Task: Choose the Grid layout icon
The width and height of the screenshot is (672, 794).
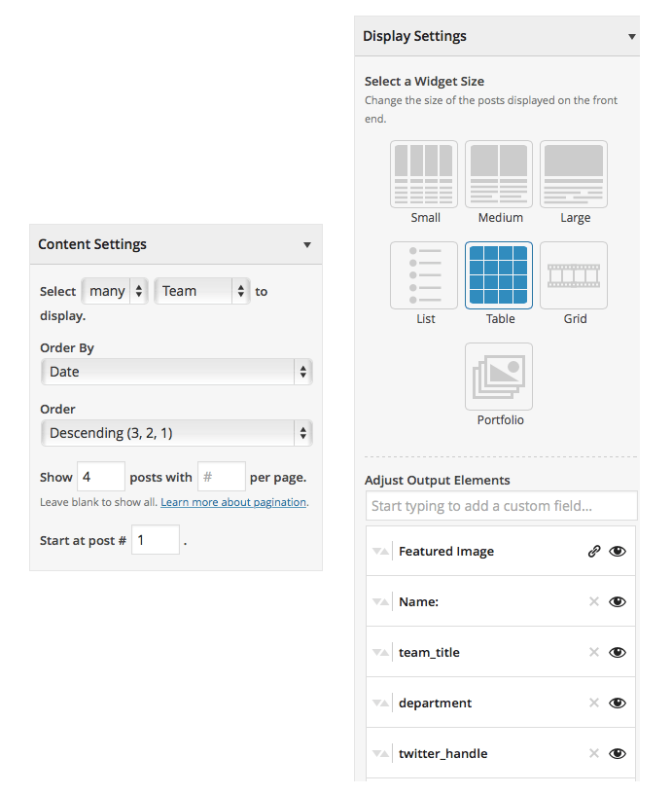Action: click(574, 275)
